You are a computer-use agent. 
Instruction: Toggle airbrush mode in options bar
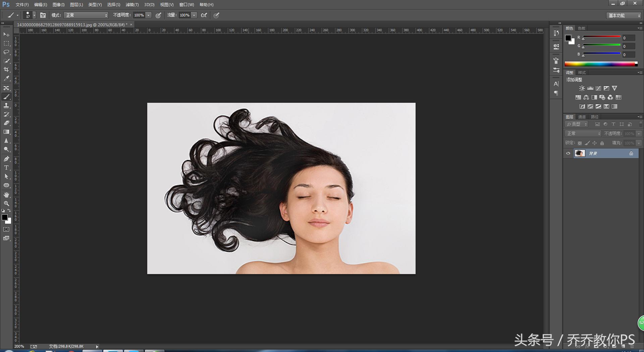[204, 15]
